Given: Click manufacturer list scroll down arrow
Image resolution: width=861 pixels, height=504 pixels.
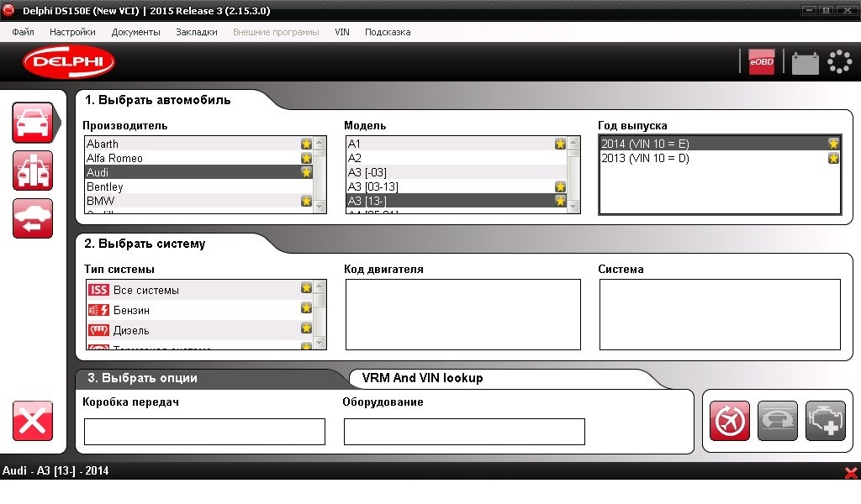Looking at the screenshot, I should click(320, 207).
